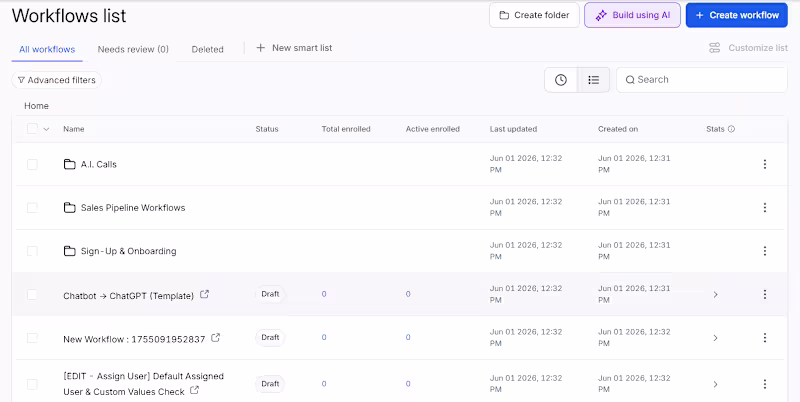Viewport: 800px width, 402px height.
Task: Open folder icon for A.I. Calls
Action: tap(69, 164)
